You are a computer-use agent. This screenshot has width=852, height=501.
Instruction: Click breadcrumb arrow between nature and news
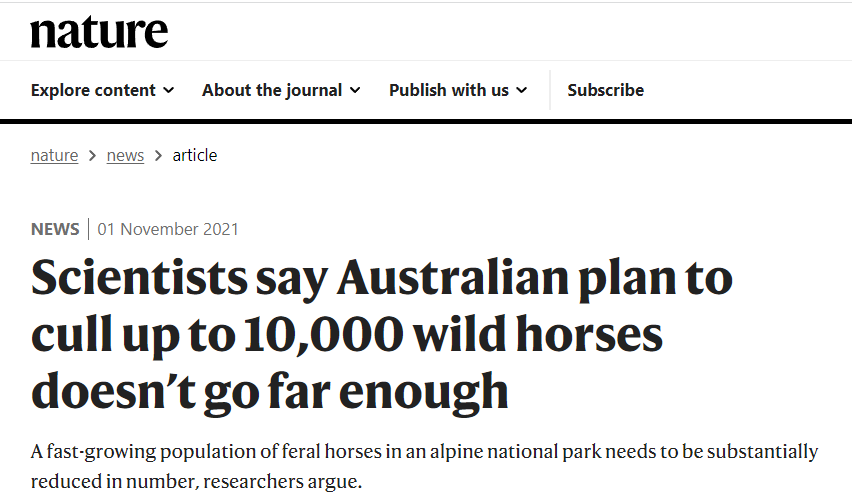click(x=92, y=155)
